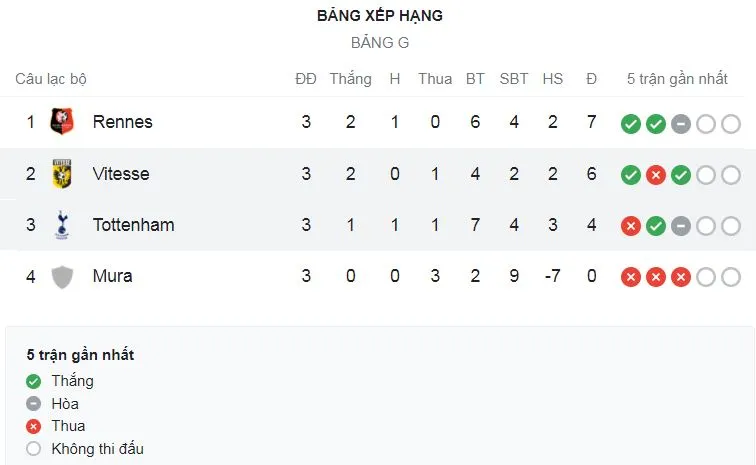
Task: Open the Tottenham team link
Action: point(133,225)
